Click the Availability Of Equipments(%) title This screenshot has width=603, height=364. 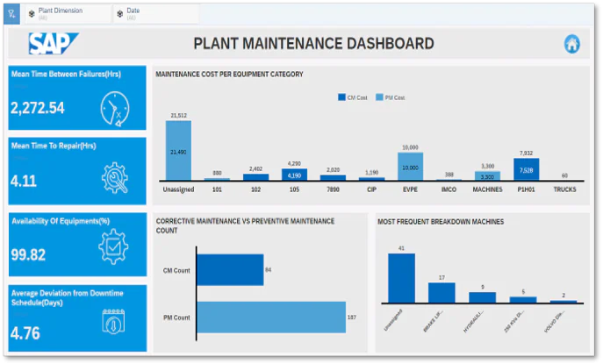click(x=61, y=221)
